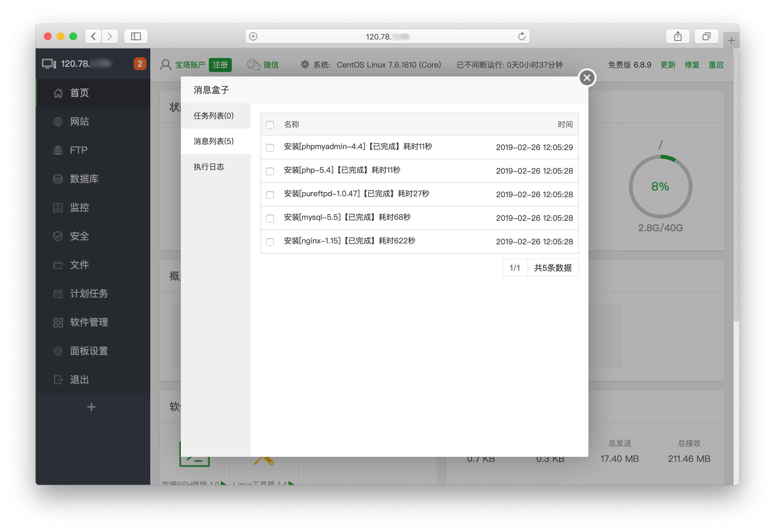Image resolution: width=775 pixels, height=532 pixels.
Task: Click the Logout icon in sidebar
Action: click(x=58, y=380)
